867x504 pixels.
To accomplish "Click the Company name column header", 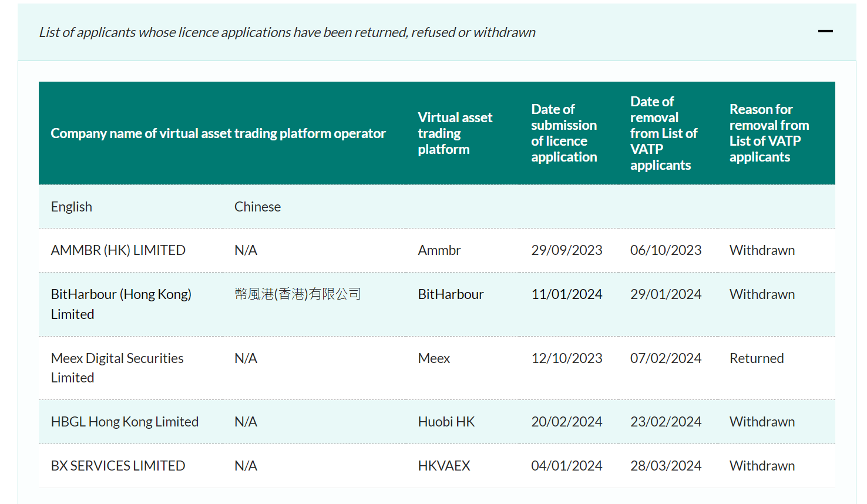I will tap(219, 133).
